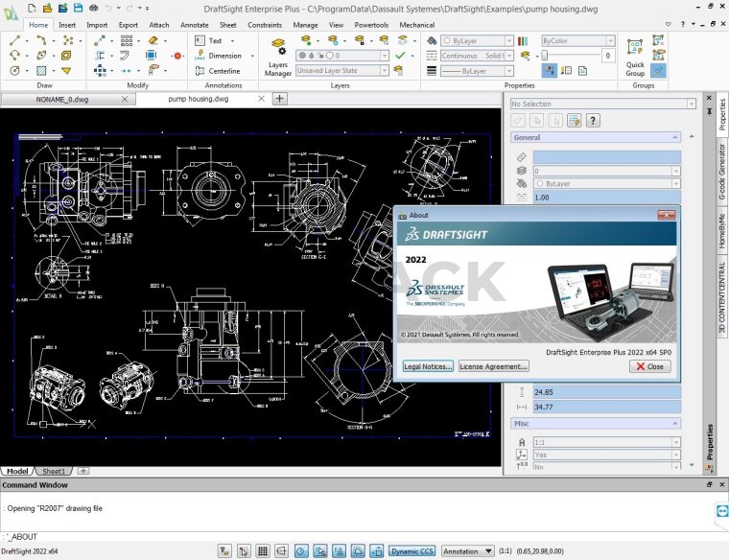Expand the Annotation scale dropdown

pos(468,551)
